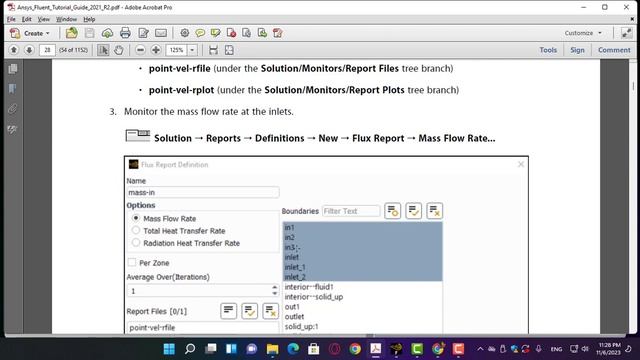Show the Bookmarks navigation panel
The image size is (640, 360).
[x=13, y=89]
